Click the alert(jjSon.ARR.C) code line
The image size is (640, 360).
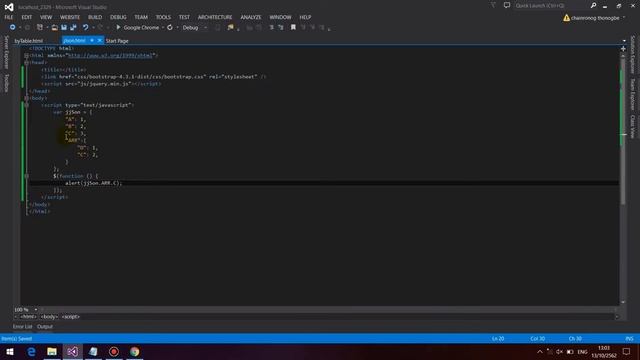pyautogui.click(x=93, y=183)
